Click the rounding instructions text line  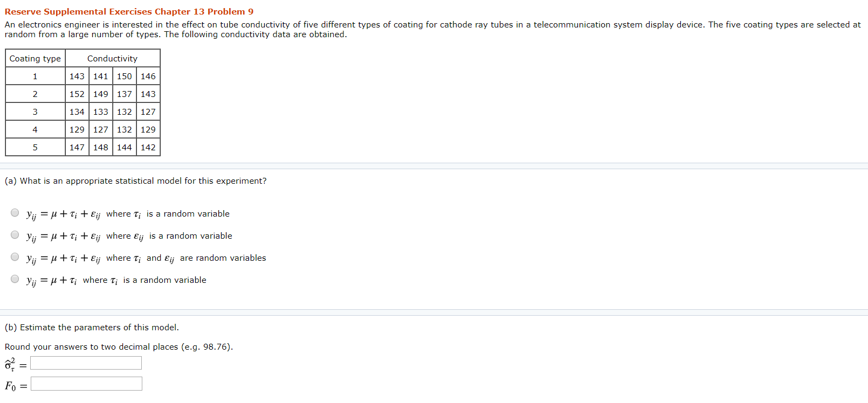[119, 347]
